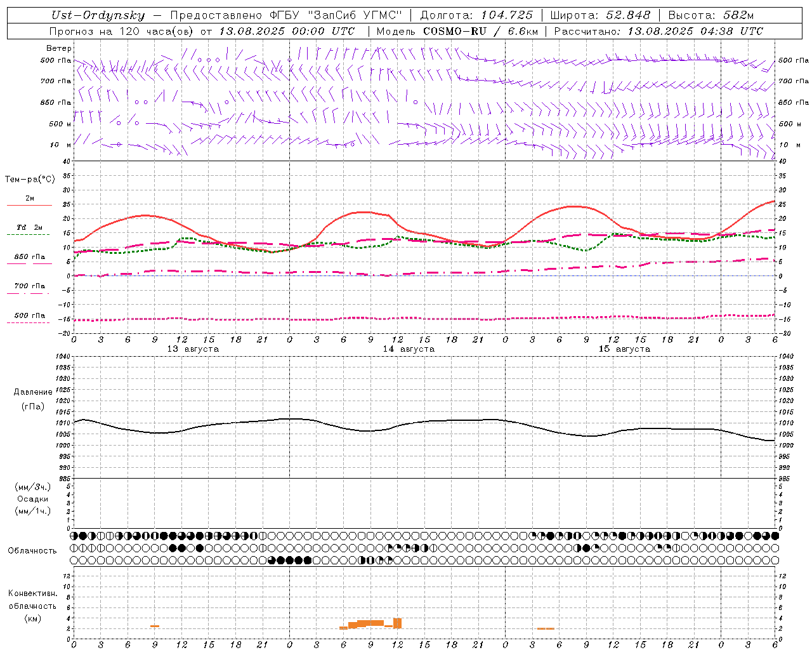
Task: Click the 'Рассчитано: 13.08.2025 04:38 UTC' text
Action: 658,31
